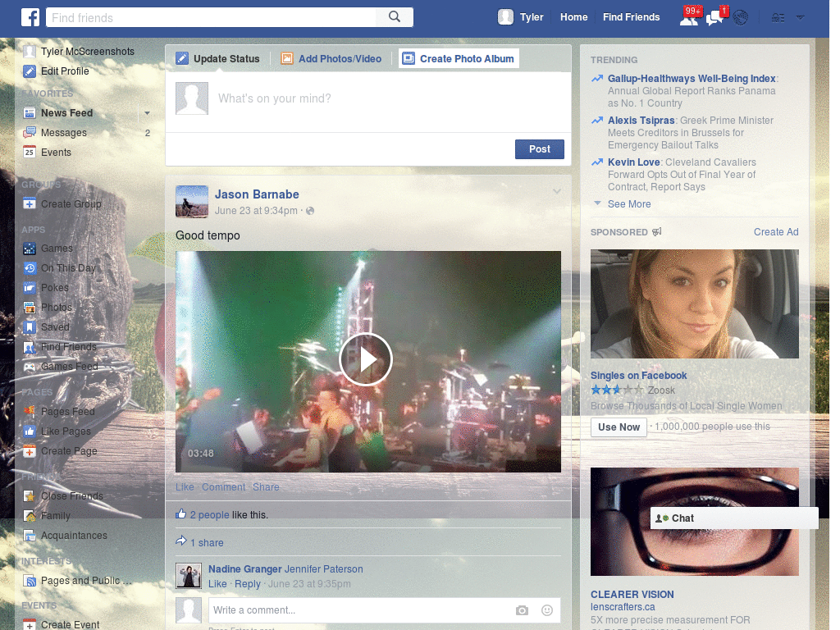
Task: Open the 2 people likes link
Action: [x=209, y=515]
